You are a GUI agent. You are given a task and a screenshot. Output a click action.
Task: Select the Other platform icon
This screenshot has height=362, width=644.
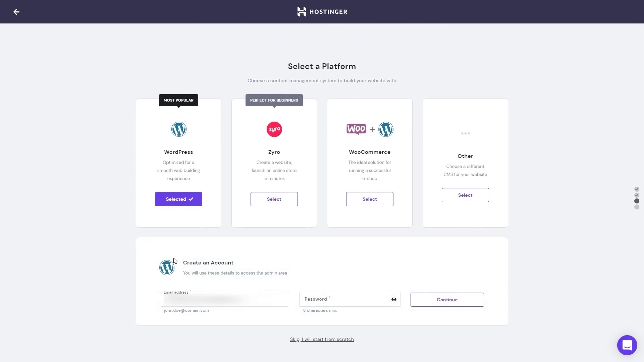click(x=465, y=133)
